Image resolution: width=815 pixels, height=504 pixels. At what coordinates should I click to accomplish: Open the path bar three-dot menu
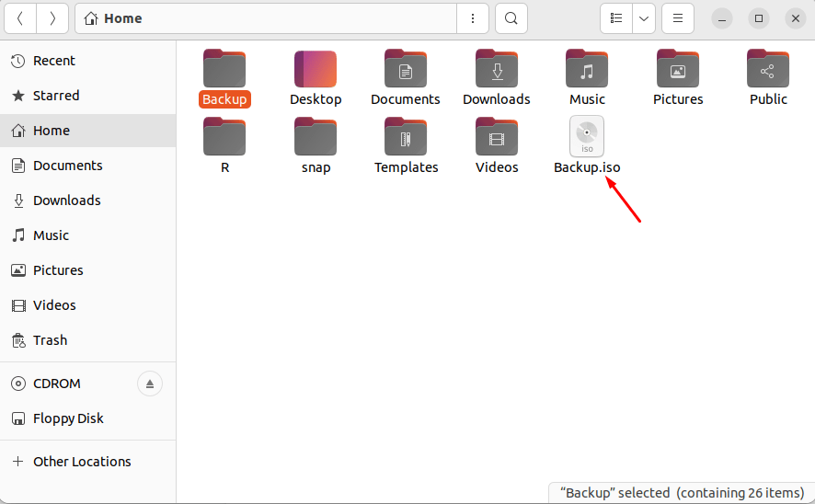pyautogui.click(x=473, y=18)
